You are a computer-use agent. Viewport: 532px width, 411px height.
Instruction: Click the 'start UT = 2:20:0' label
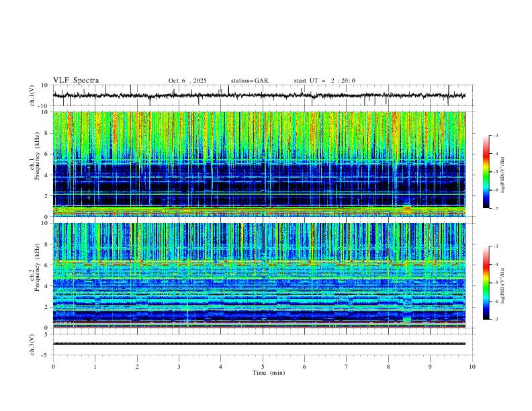[x=324, y=81]
